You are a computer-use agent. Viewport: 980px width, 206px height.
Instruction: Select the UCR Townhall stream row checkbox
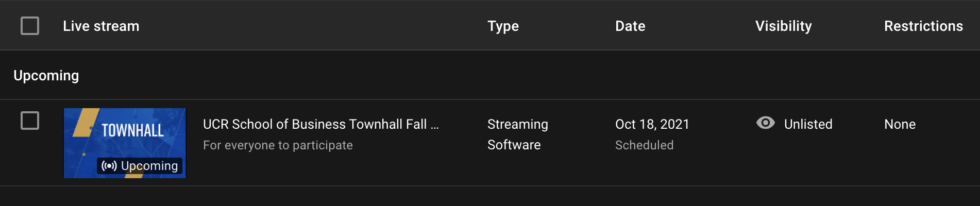pyautogui.click(x=30, y=121)
